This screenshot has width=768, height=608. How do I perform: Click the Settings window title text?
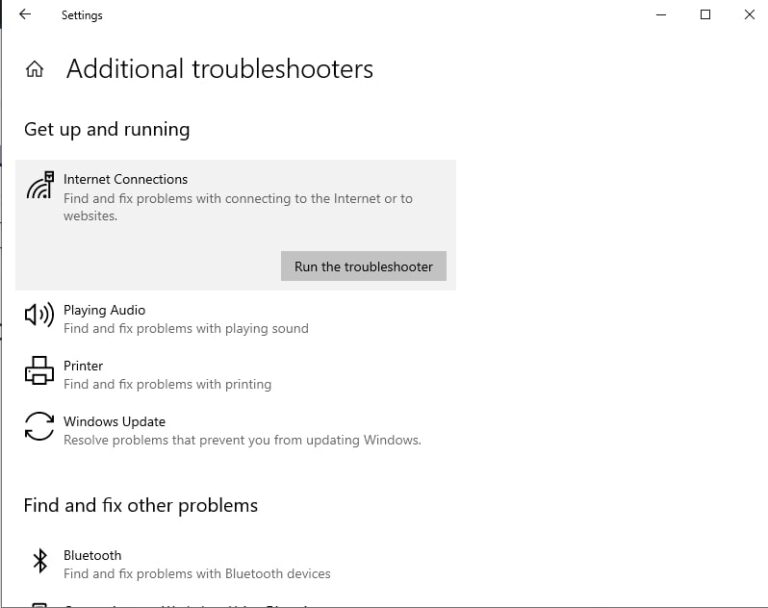pos(82,15)
